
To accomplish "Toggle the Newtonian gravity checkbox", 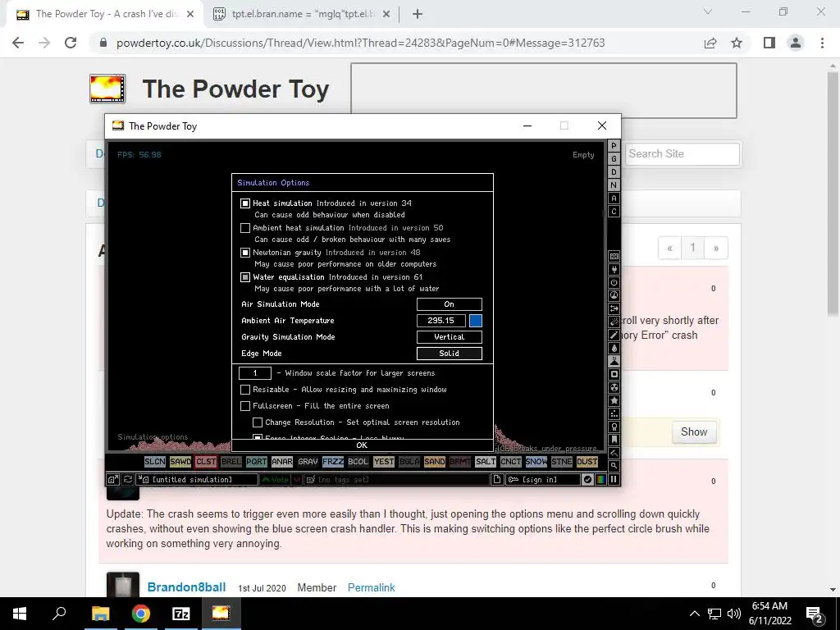I will coord(245,253).
